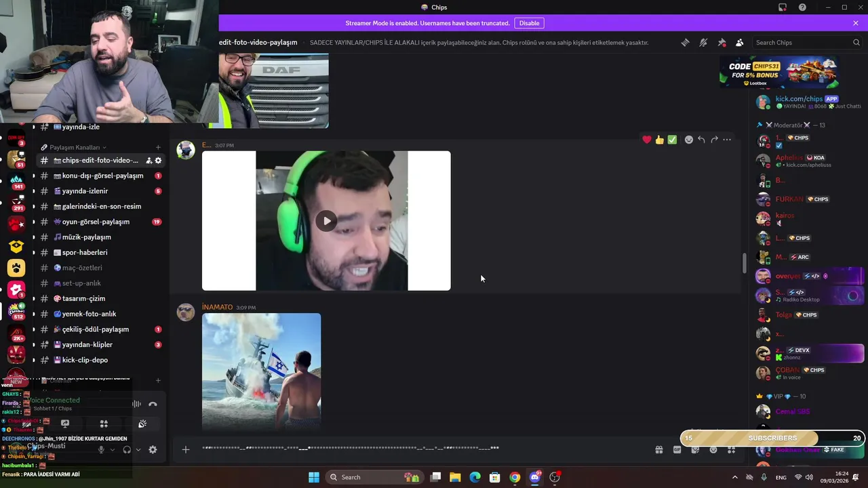
Task: Open invite icon on chips-edit channel
Action: [x=149, y=161]
